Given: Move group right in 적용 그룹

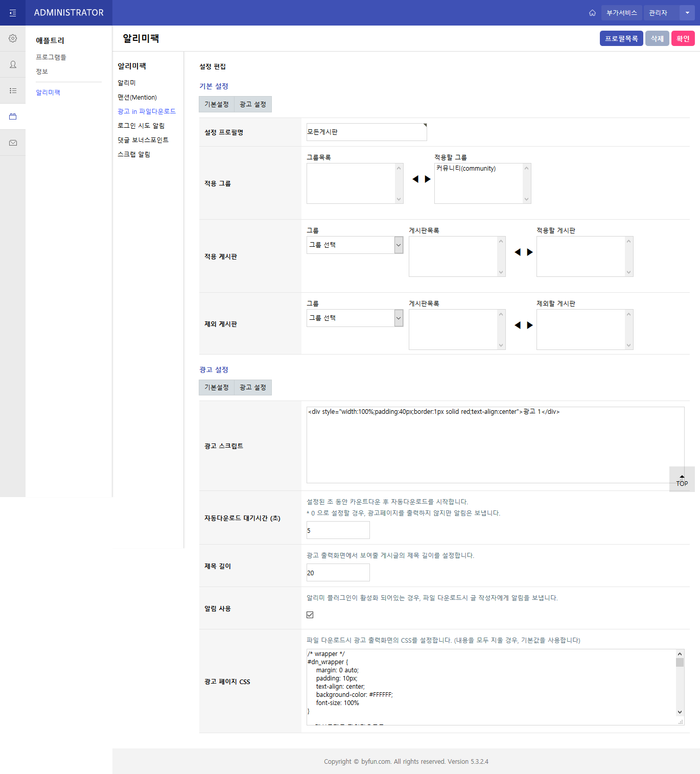Looking at the screenshot, I should click(428, 179).
